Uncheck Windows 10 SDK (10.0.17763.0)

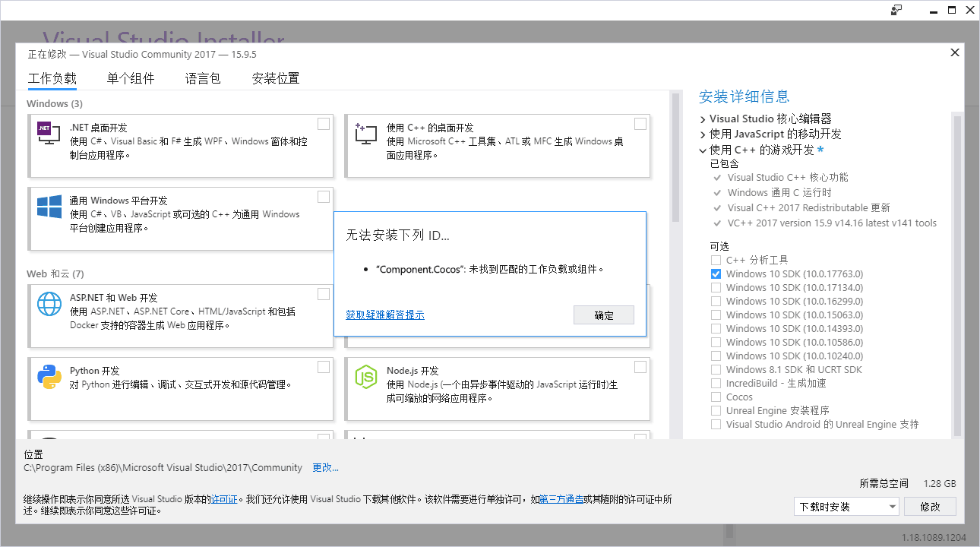716,273
